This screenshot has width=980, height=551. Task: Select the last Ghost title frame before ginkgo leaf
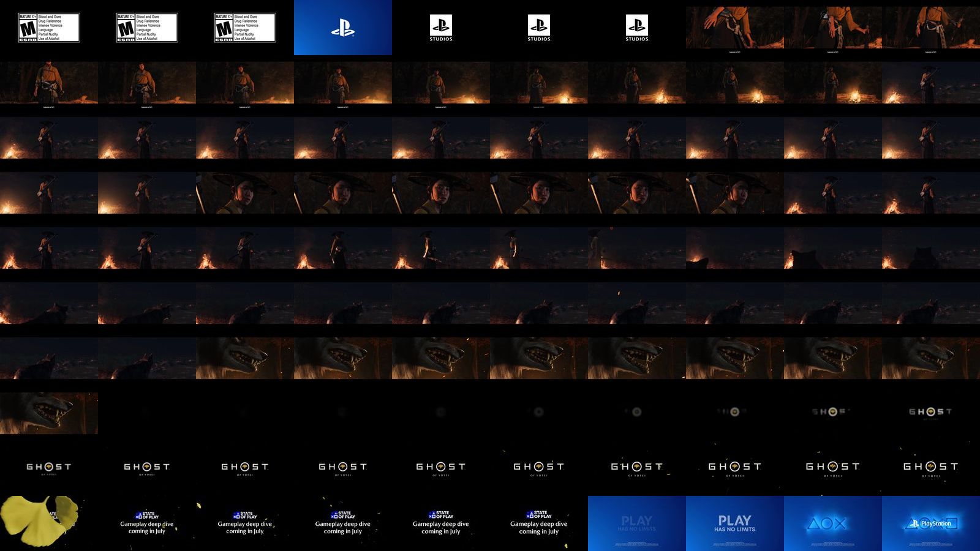click(931, 468)
